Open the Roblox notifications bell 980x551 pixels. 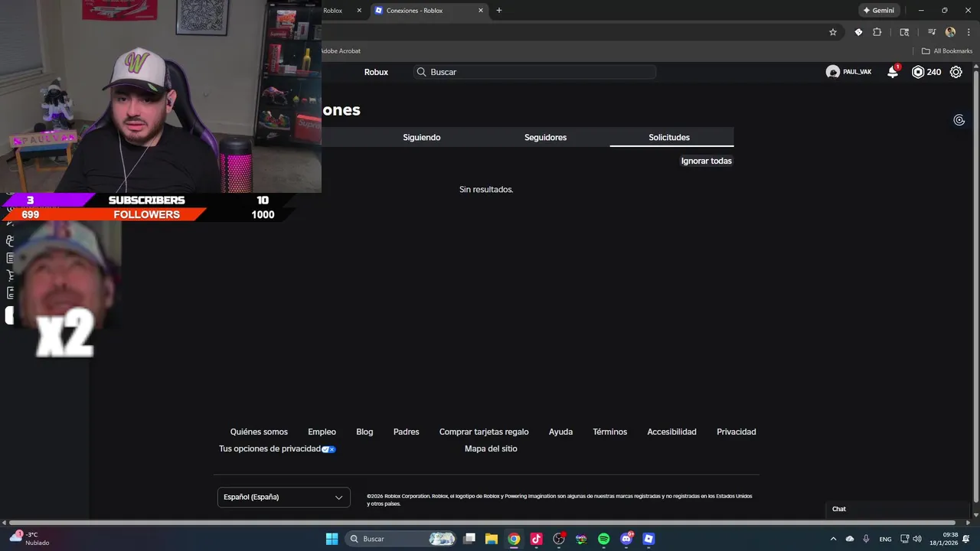tap(893, 72)
